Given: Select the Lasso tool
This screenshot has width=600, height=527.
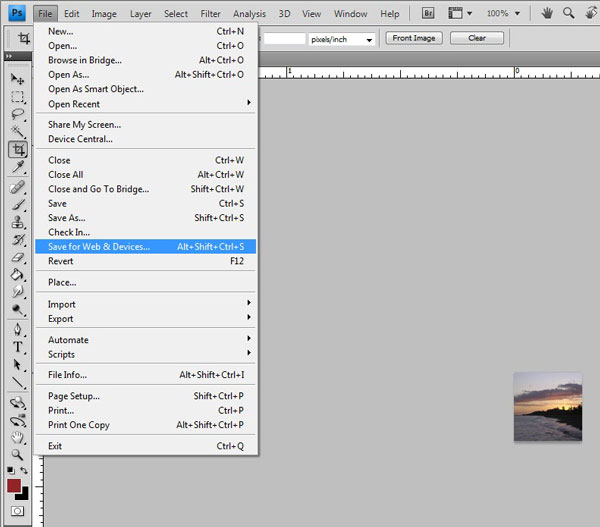Looking at the screenshot, I should 18,114.
